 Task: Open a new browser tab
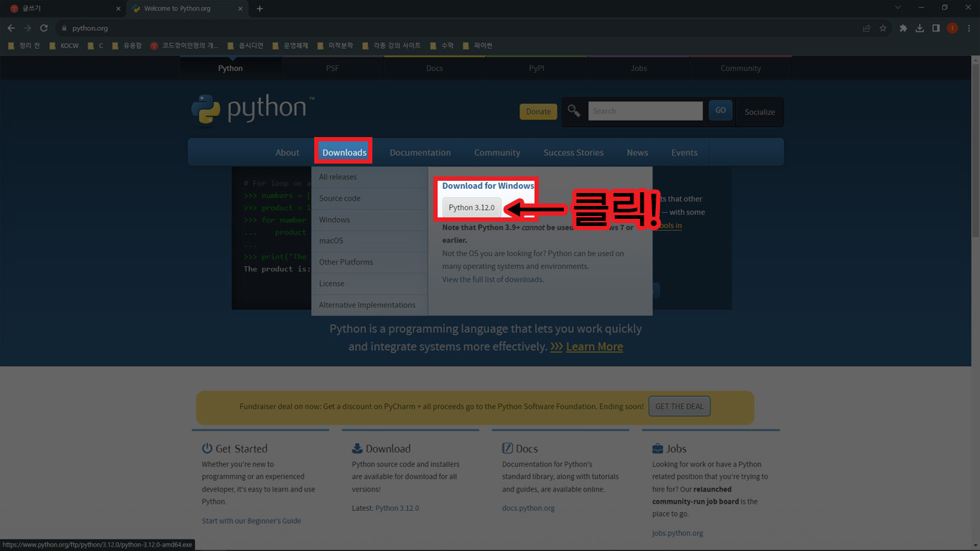tap(260, 9)
